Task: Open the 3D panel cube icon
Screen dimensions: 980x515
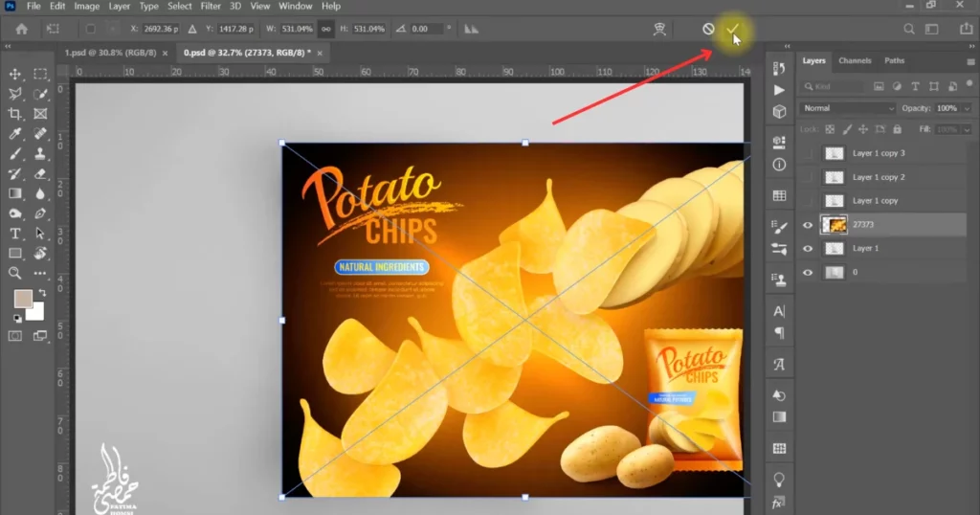Action: (x=779, y=112)
